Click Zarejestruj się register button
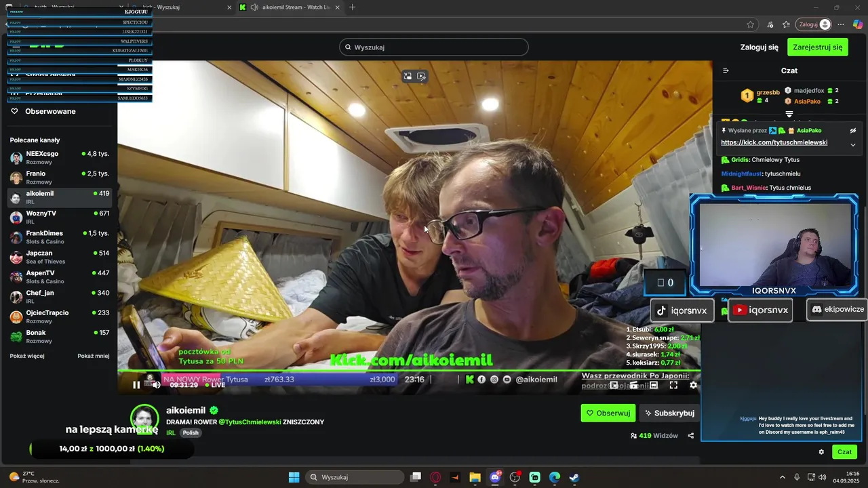Image resolution: width=868 pixels, height=488 pixels. click(x=818, y=47)
